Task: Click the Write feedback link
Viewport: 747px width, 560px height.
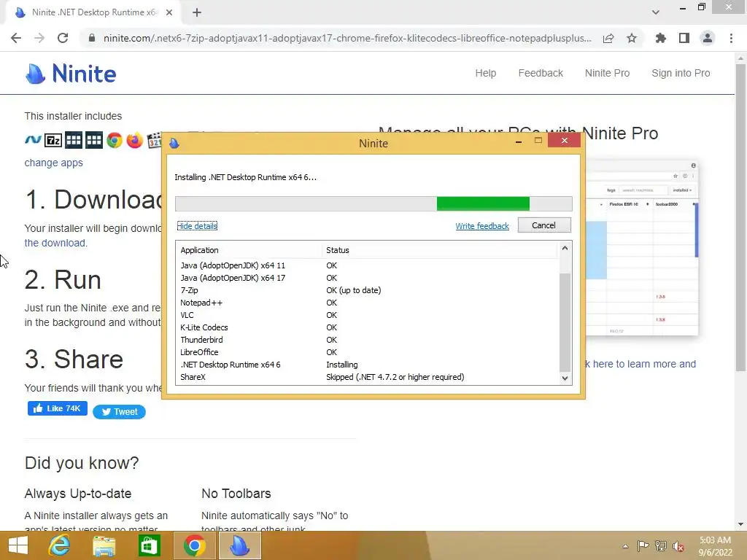Action: pos(482,226)
